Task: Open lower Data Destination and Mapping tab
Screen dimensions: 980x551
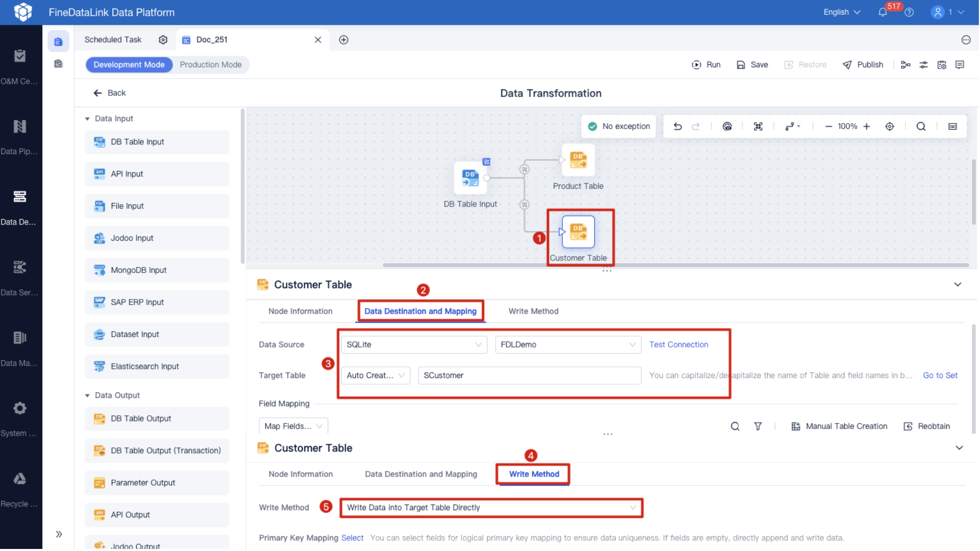Action: coord(421,474)
